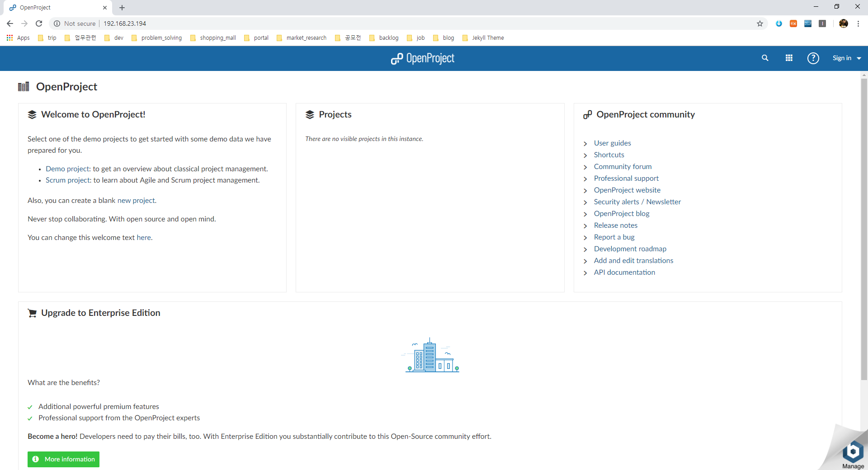Open the market_research bookmark folder
The height and width of the screenshot is (470, 868).
302,38
